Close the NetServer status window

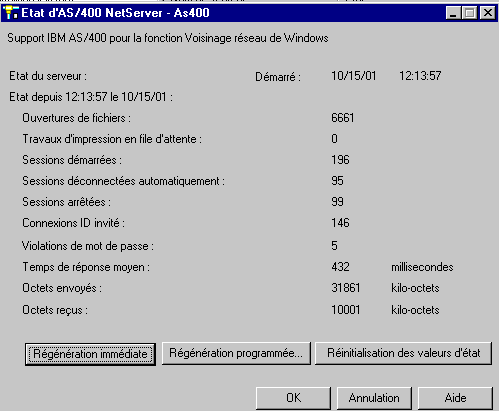tap(488, 13)
